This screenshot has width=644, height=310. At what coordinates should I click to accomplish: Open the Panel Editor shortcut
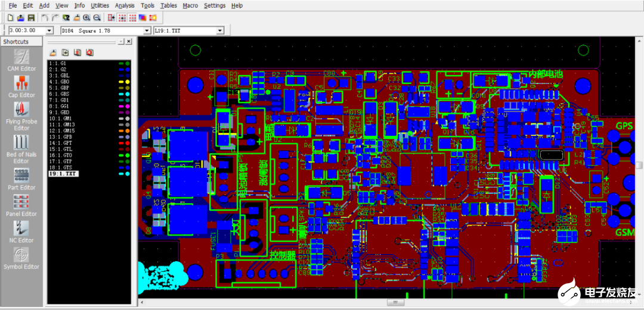coord(22,205)
